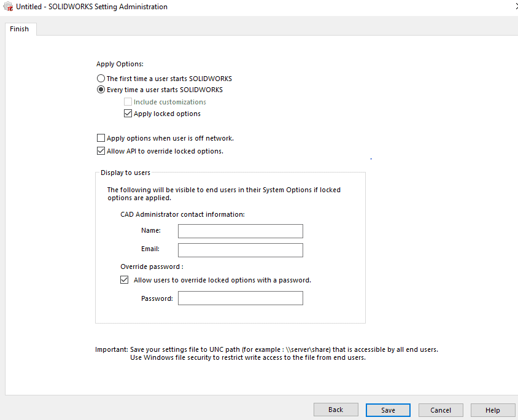Open Help for this dialog
The width and height of the screenshot is (518, 420).
coord(493,410)
